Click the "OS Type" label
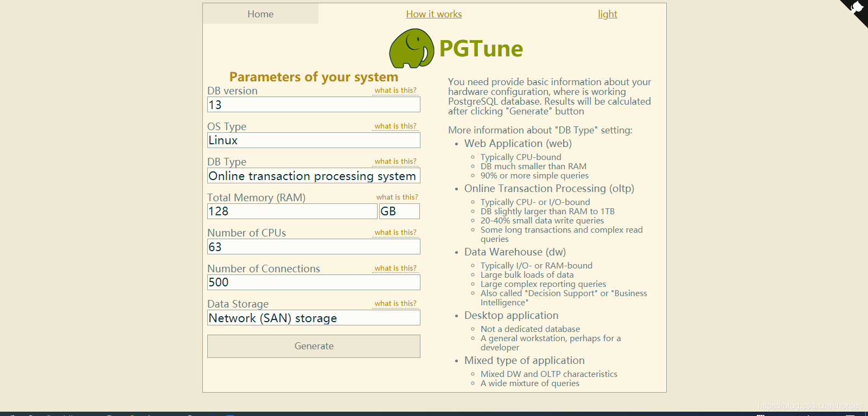The width and height of the screenshot is (868, 416). [x=227, y=126]
